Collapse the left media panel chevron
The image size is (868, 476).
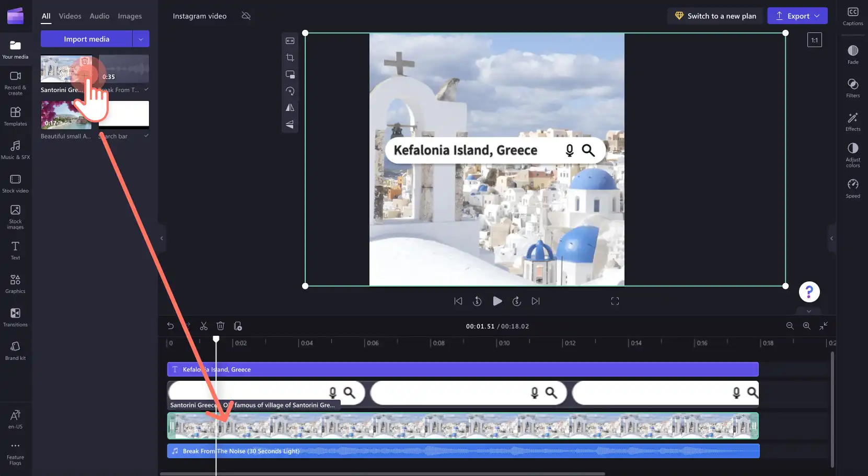coord(161,238)
